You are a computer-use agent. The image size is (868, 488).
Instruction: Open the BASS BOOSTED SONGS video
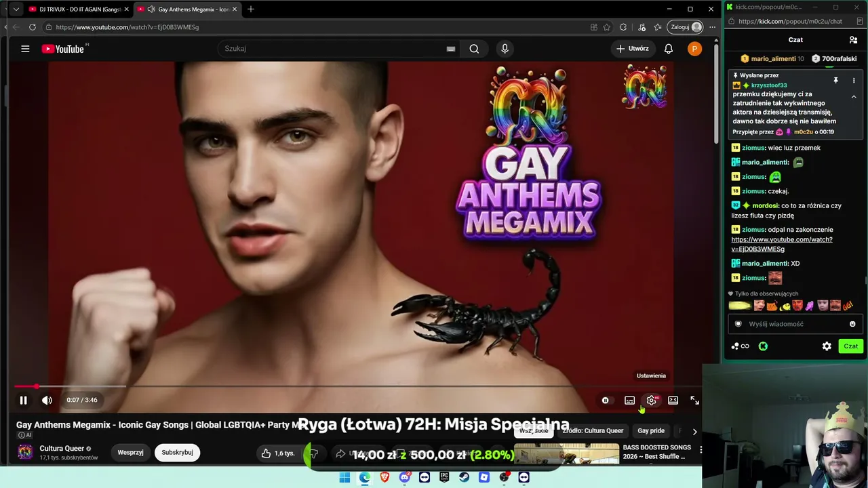tap(657, 452)
